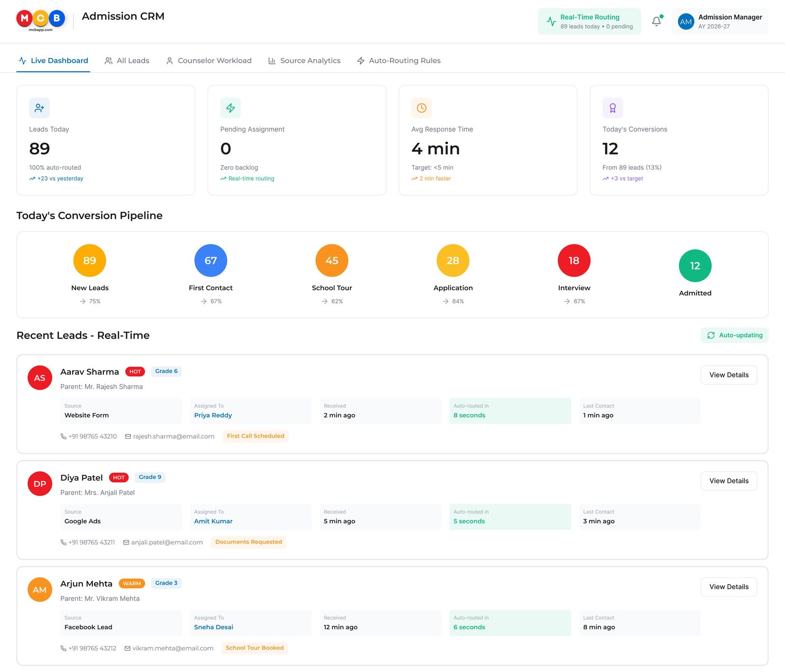This screenshot has height=672, width=785.
Task: Click the Real-Time Routing pulse icon
Action: click(x=551, y=22)
